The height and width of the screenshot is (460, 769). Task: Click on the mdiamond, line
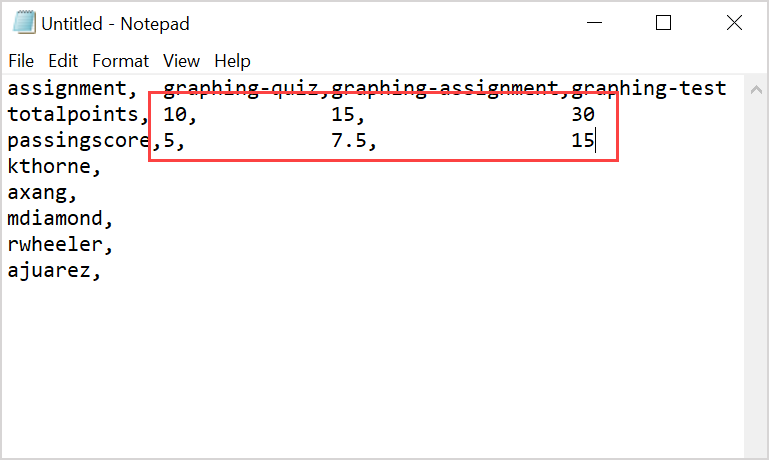click(x=60, y=218)
